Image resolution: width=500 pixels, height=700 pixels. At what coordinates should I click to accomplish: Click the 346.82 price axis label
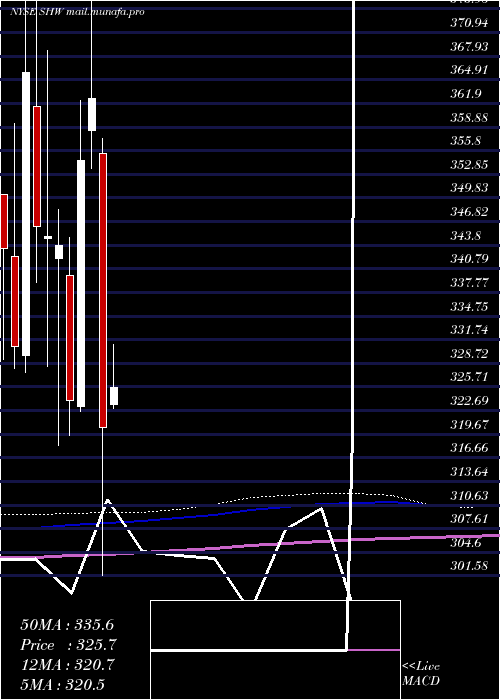[469, 212]
